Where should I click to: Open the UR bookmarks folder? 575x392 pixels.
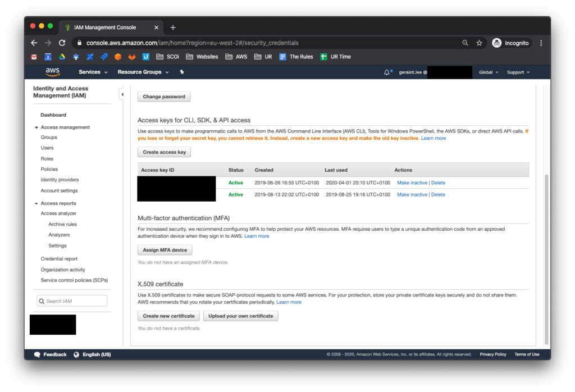pyautogui.click(x=263, y=57)
